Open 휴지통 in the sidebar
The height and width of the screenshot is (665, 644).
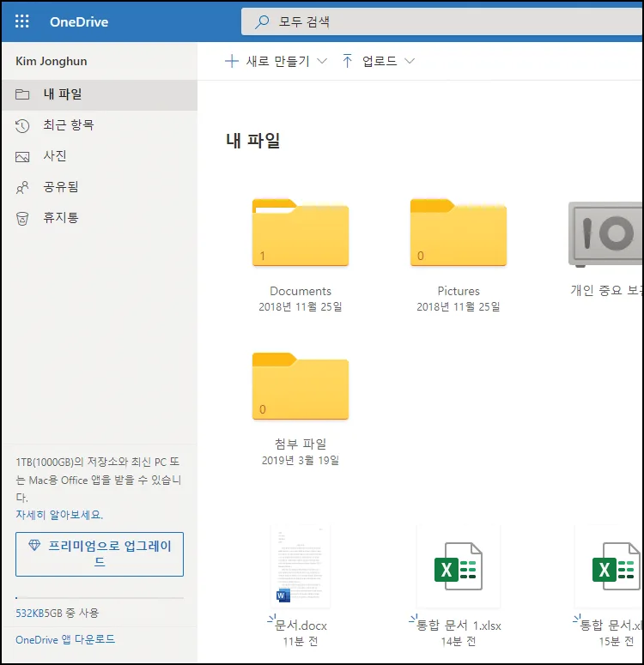(x=100, y=218)
